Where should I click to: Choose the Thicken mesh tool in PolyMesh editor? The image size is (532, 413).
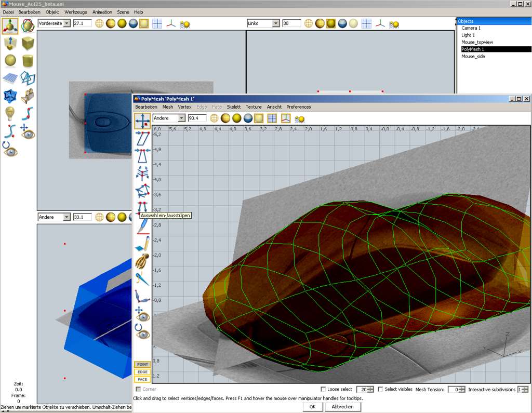pyautogui.click(x=142, y=174)
